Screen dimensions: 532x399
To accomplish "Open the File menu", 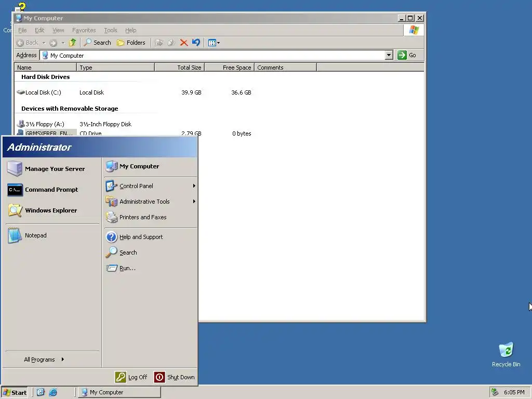I will point(22,30).
